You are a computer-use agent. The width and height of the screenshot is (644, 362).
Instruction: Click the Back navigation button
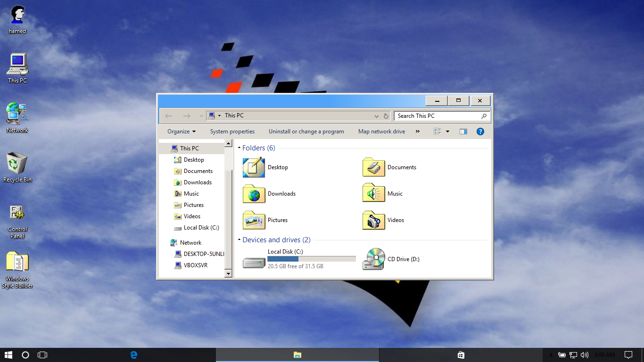[168, 115]
